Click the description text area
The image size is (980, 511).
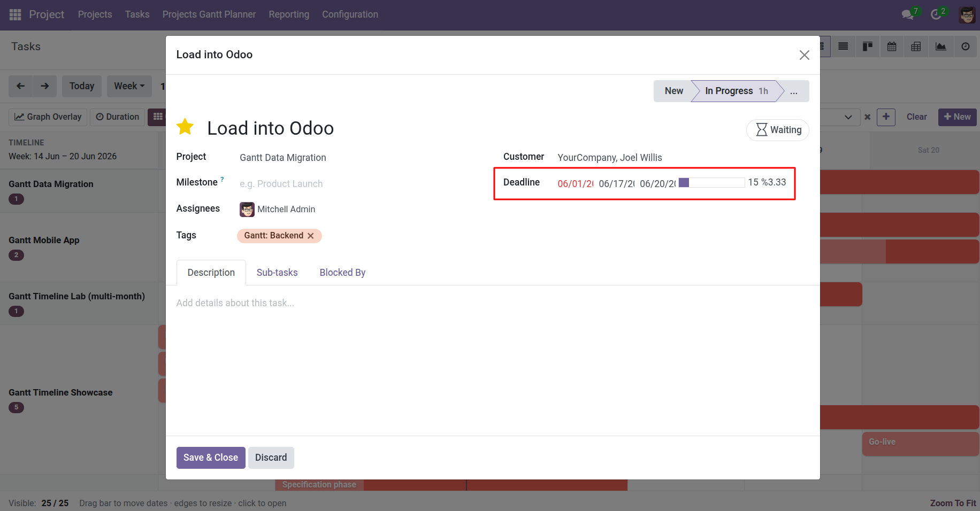(x=493, y=303)
